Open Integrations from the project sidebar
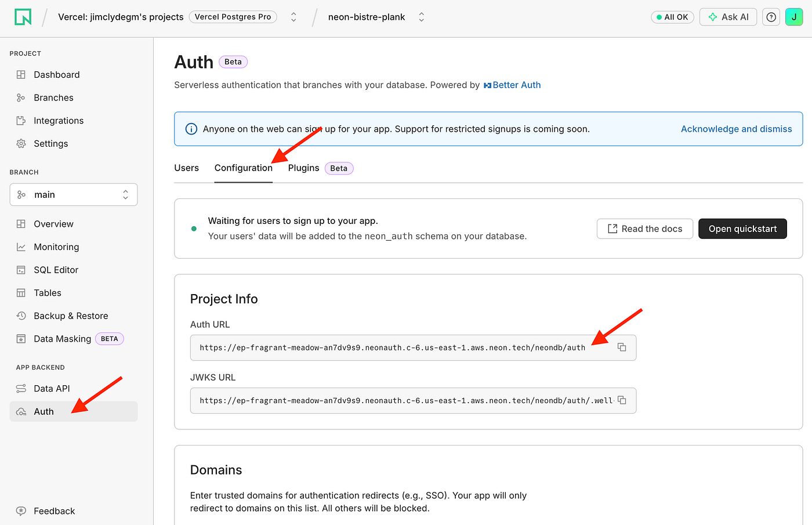The image size is (812, 525). 57,120
